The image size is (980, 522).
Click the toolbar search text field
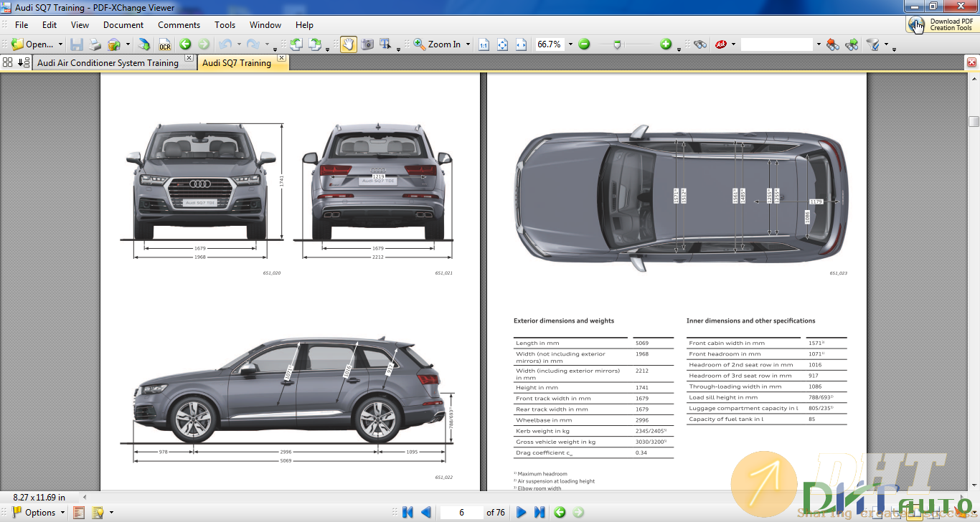pyautogui.click(x=777, y=44)
